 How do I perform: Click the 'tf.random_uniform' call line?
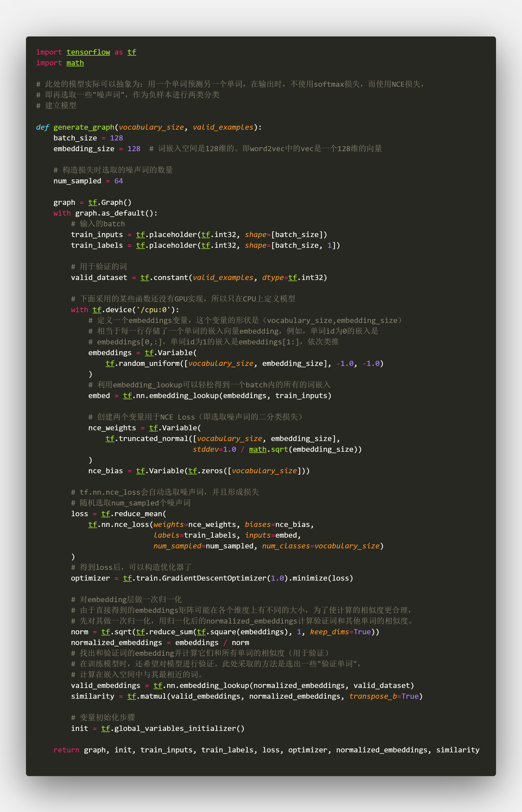click(244, 363)
